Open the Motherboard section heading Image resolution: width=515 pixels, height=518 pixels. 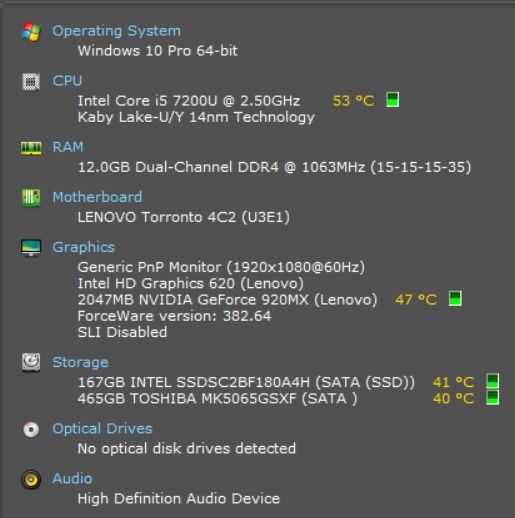97,197
